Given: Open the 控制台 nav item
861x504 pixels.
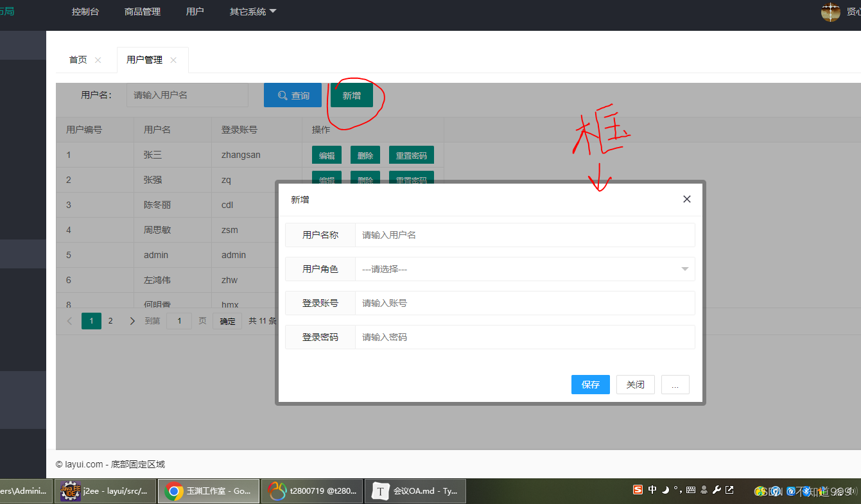Looking at the screenshot, I should pos(85,12).
